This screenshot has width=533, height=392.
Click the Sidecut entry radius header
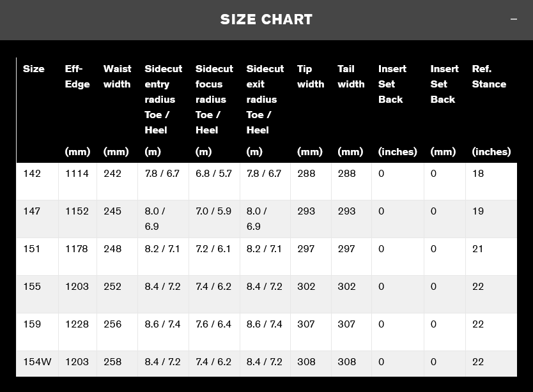pyautogui.click(x=163, y=99)
